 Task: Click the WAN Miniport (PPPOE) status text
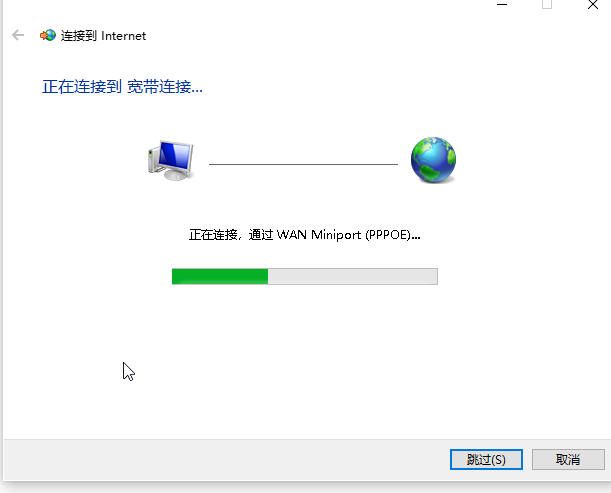click(348, 235)
